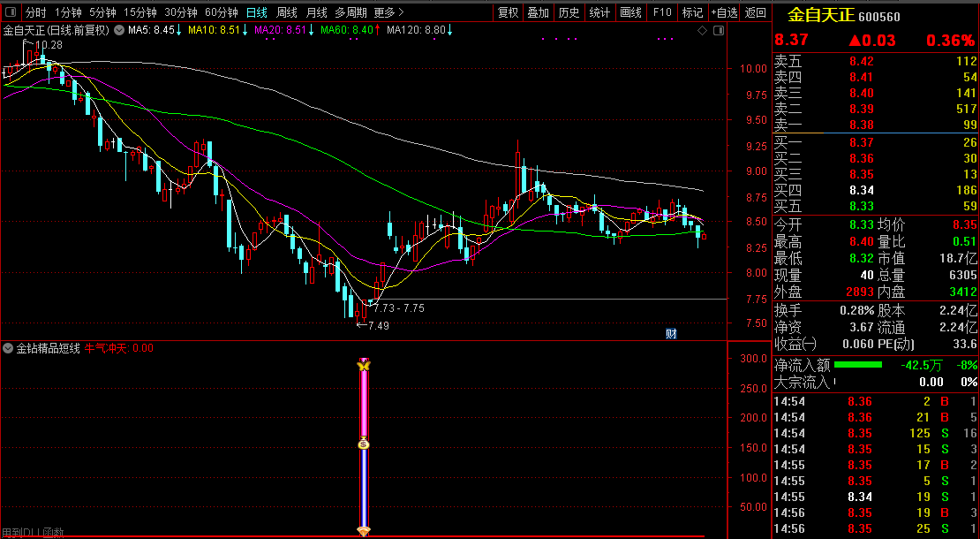Viewport: 980px width, 539px height.
Task: Select the 60分钟 period tab
Action: click(221, 12)
